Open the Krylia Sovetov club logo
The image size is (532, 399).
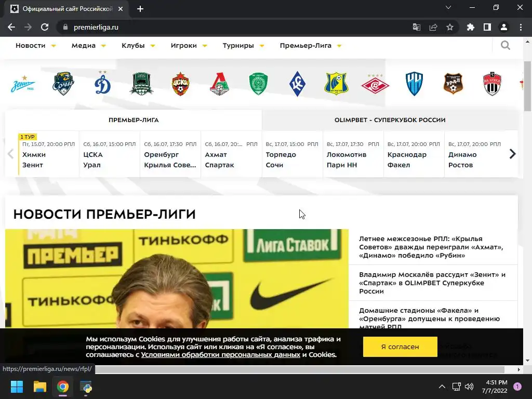pos(297,84)
